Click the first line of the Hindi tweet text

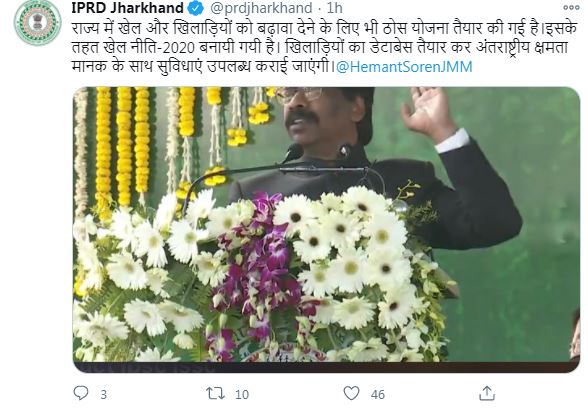point(324,29)
